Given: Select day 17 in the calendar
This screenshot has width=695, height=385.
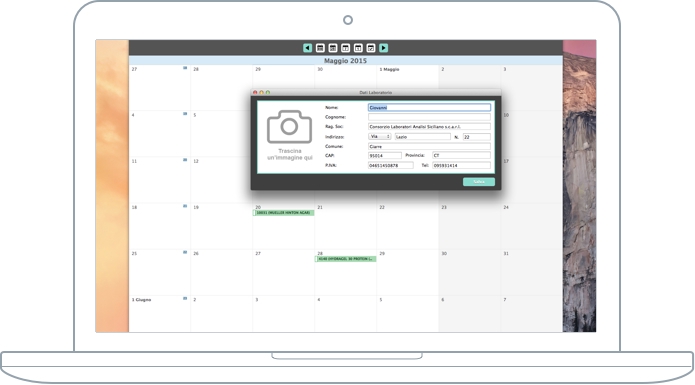Looking at the screenshot, I should pyautogui.click(x=532, y=180).
